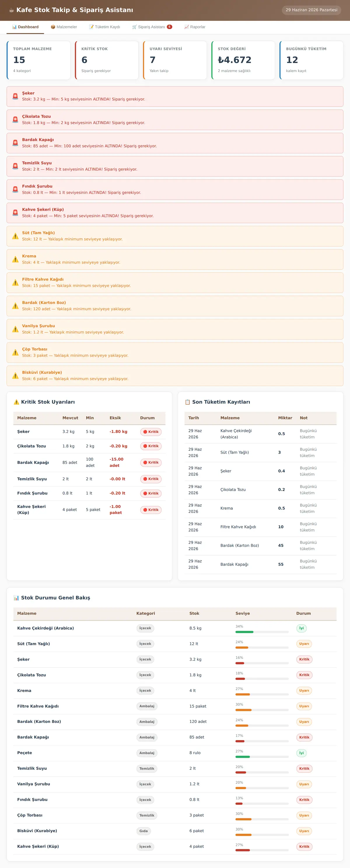Click Uyarı badge in the Vanilya Şurubu row

[x=304, y=784]
